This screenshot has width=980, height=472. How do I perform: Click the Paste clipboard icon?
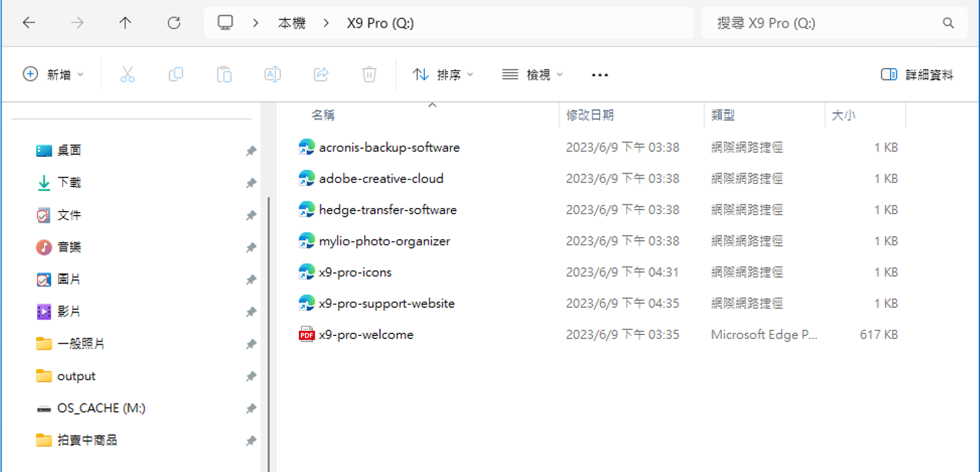[224, 74]
